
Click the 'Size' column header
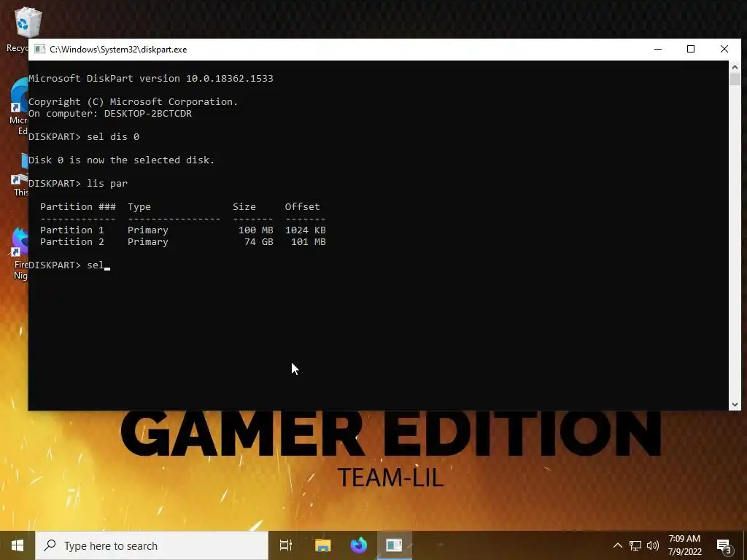tap(244, 206)
